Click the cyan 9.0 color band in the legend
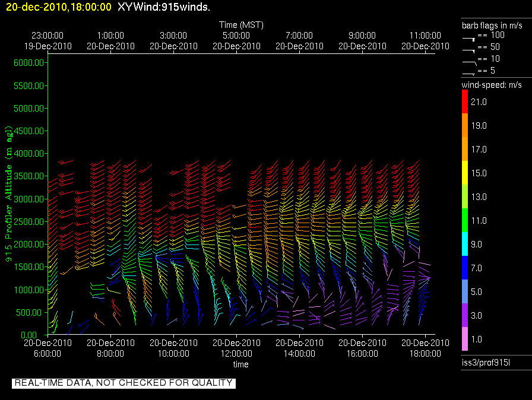Image resolution: width=532 pixels, height=400 pixels. pos(465,244)
